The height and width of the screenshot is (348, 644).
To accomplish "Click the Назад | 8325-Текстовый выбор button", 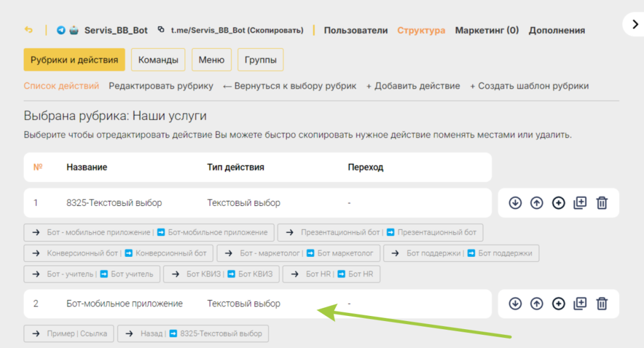I will [x=193, y=334].
